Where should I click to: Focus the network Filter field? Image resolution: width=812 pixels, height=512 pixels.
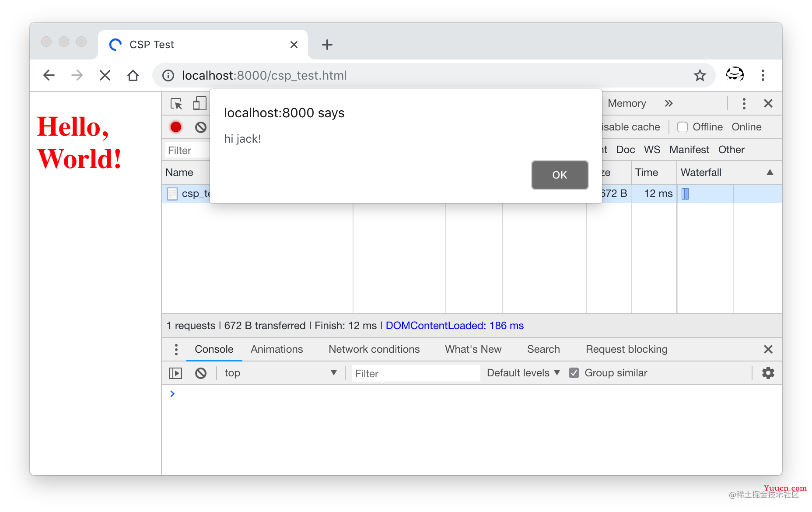pos(188,150)
